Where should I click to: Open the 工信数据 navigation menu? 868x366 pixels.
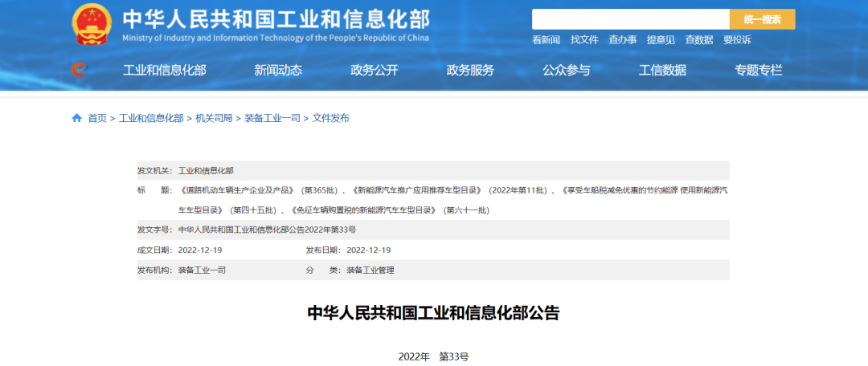coord(662,70)
